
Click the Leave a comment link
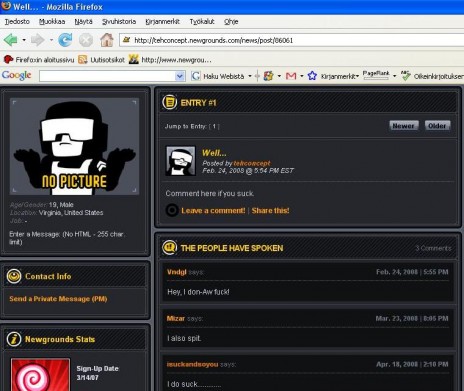click(x=213, y=211)
